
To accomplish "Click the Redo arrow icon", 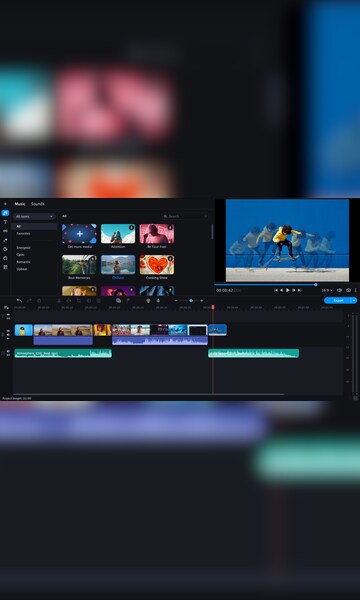I will coord(29,301).
